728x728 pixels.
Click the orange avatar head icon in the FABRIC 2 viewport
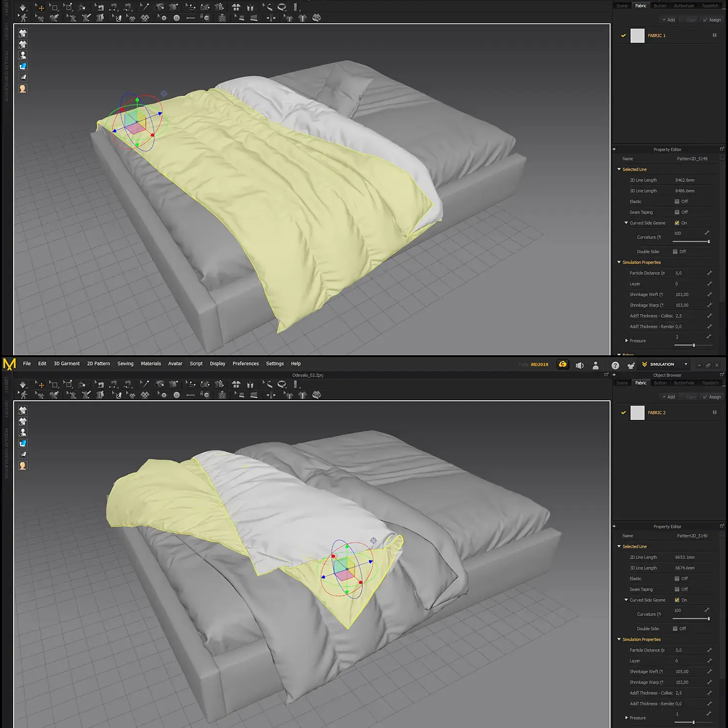point(23,466)
